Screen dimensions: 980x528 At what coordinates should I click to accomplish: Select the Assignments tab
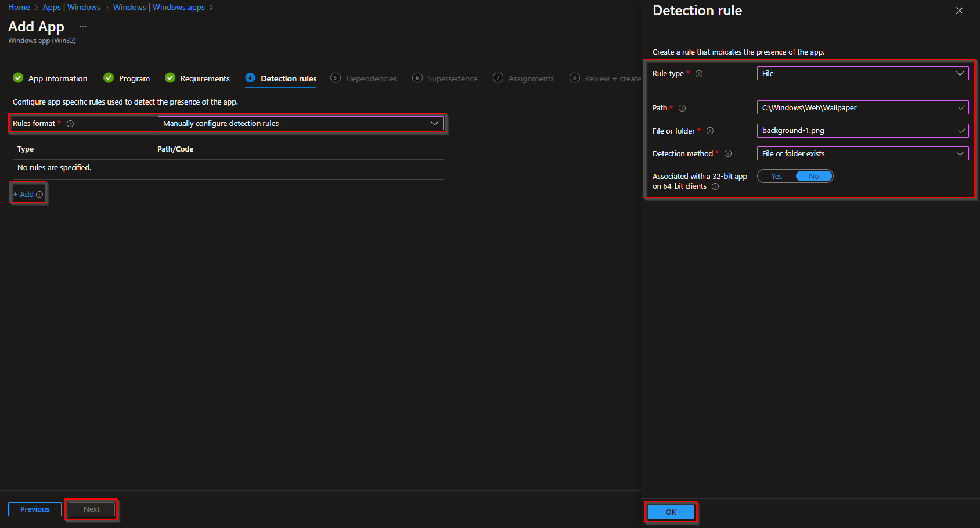[530, 77]
